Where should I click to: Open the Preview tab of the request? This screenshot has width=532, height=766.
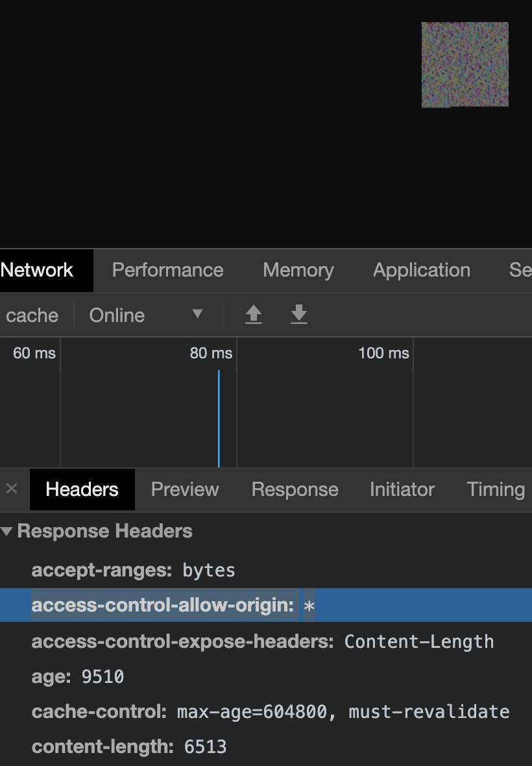(185, 489)
